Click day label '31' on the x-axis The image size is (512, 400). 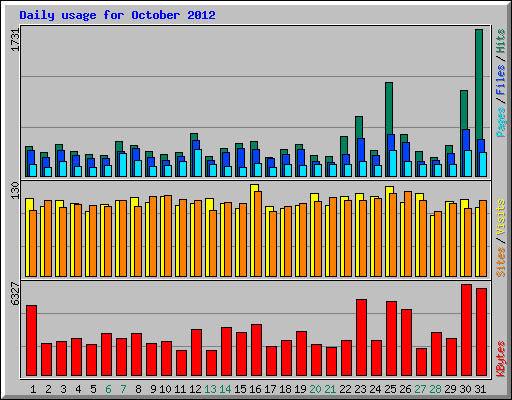pyautogui.click(x=480, y=389)
